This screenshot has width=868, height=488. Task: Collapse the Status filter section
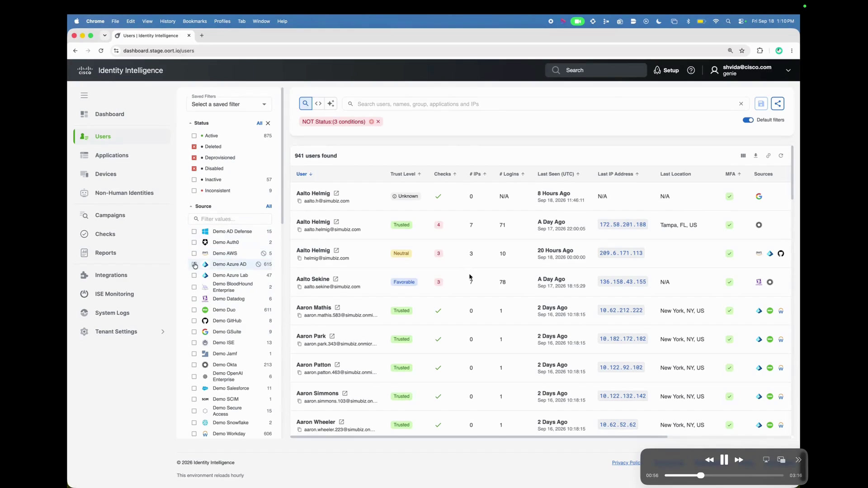190,123
